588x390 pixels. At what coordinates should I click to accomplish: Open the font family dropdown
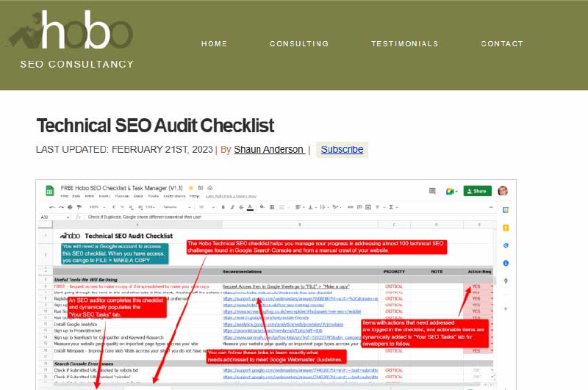point(176,207)
